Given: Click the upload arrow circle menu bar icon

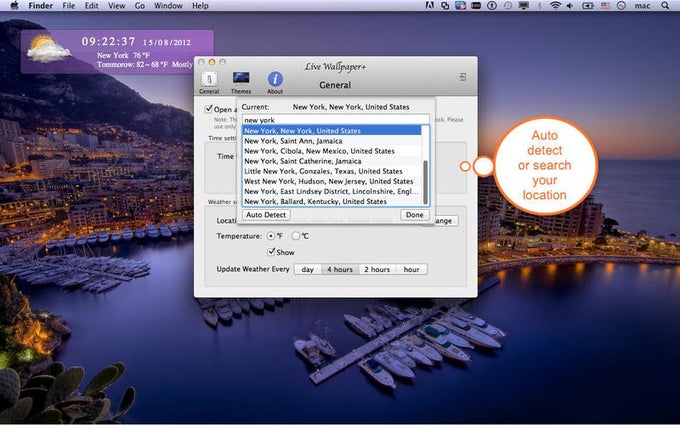Looking at the screenshot, I should (x=492, y=6).
